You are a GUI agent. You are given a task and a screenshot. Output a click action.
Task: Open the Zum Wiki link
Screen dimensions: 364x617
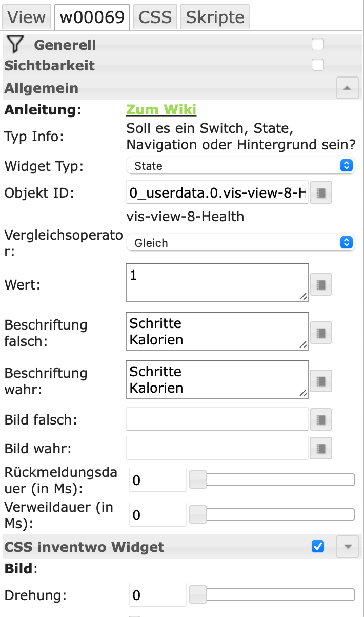coord(161,110)
